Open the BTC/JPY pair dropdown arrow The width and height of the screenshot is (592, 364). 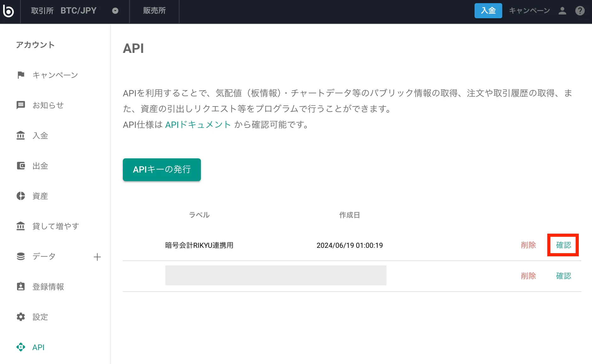(x=115, y=11)
